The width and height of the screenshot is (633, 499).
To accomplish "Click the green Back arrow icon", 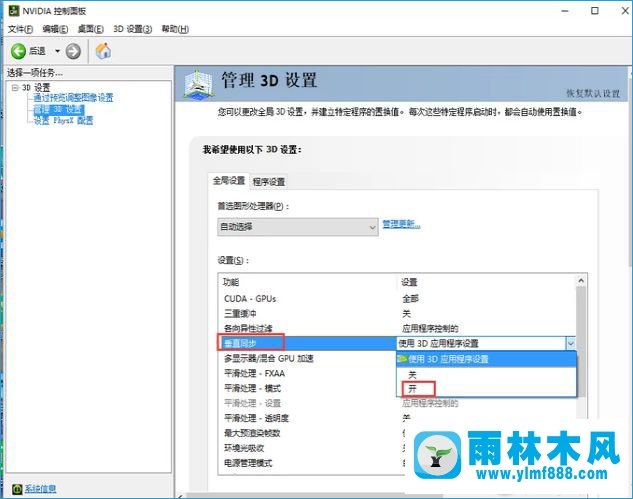I will pos(18,51).
